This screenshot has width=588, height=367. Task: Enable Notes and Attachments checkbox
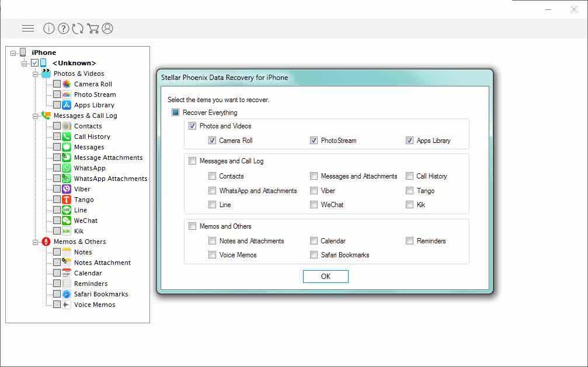coord(212,240)
